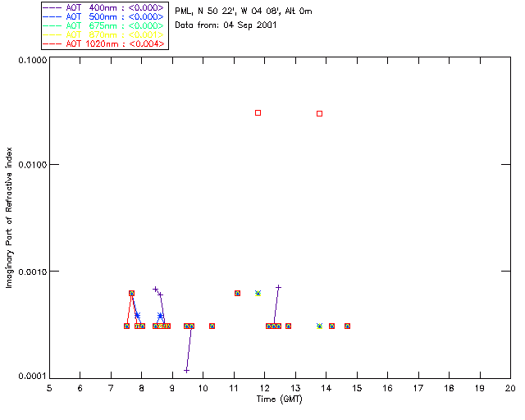Click the PML station location header text

coord(244,11)
